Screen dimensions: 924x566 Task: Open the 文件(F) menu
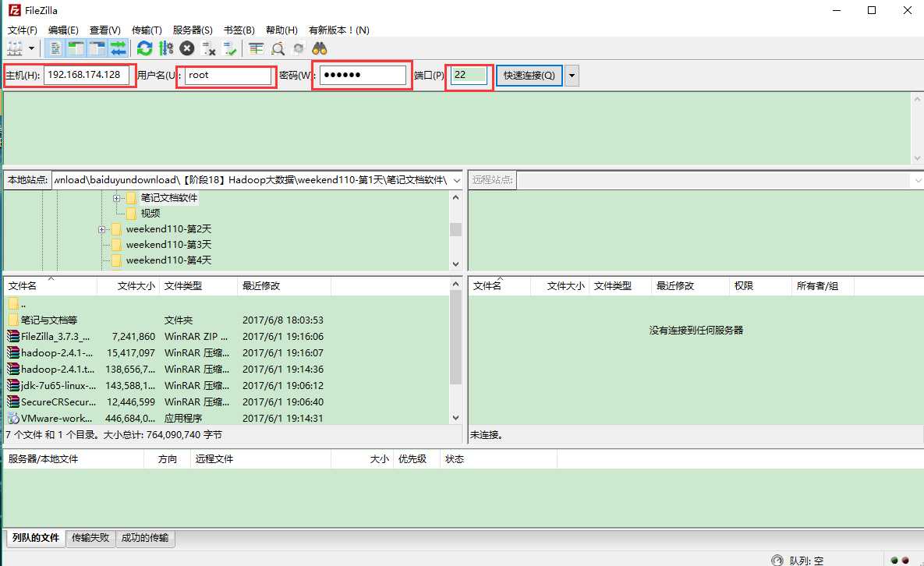[x=23, y=30]
